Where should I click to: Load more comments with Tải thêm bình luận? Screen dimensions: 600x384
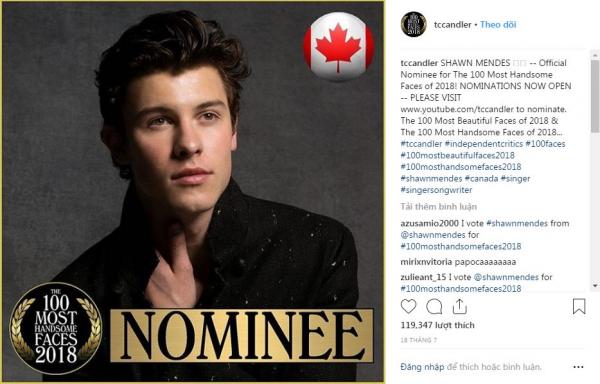click(x=439, y=207)
